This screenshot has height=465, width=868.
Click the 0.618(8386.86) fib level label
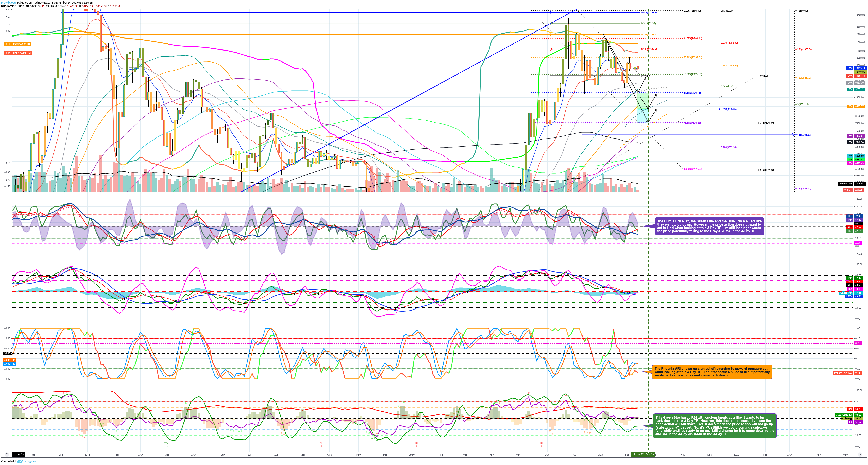tap(729, 109)
